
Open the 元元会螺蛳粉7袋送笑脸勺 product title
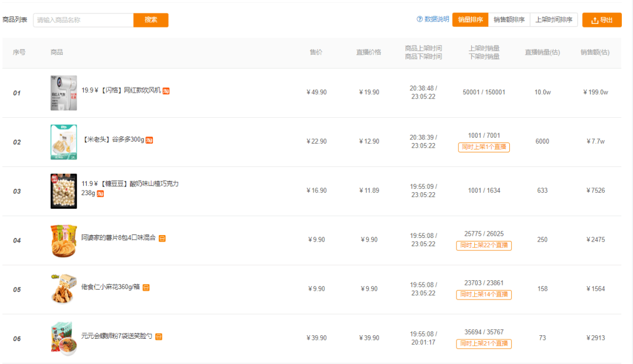[x=117, y=336]
